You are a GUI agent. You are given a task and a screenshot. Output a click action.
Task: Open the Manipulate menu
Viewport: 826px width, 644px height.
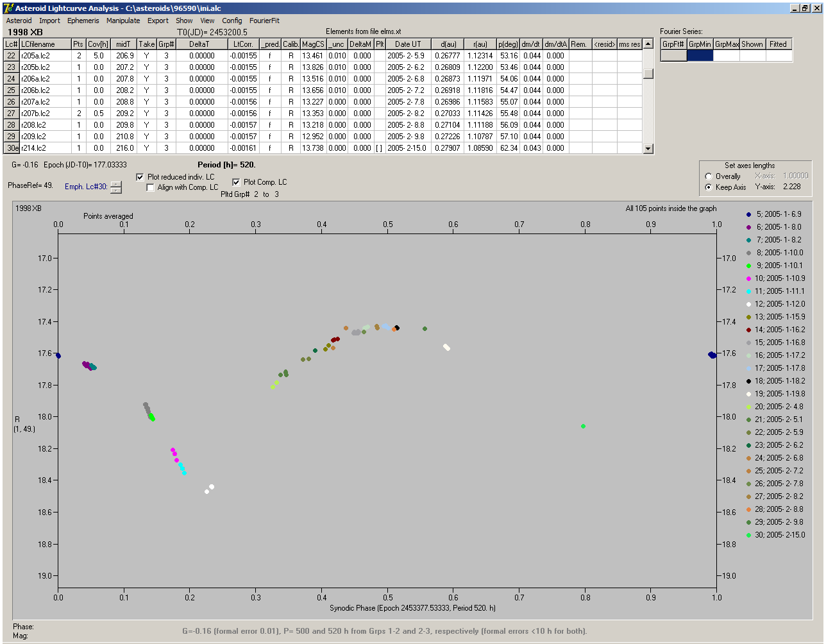coord(123,21)
